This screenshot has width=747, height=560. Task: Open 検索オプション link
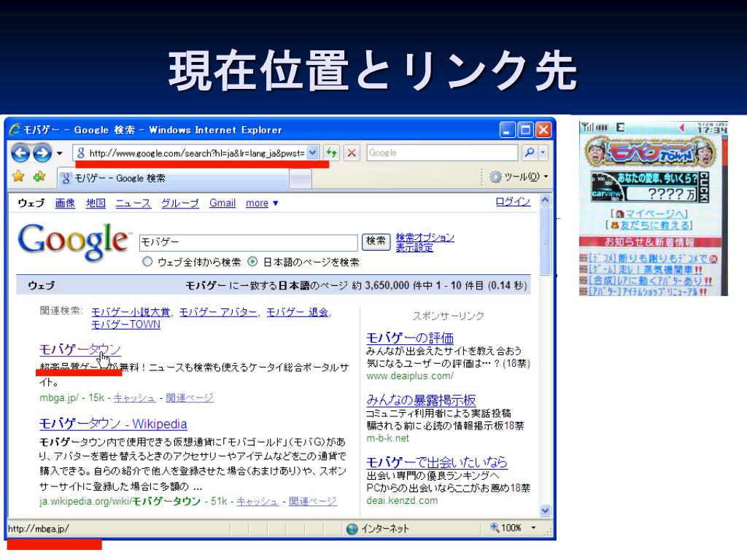[425, 237]
